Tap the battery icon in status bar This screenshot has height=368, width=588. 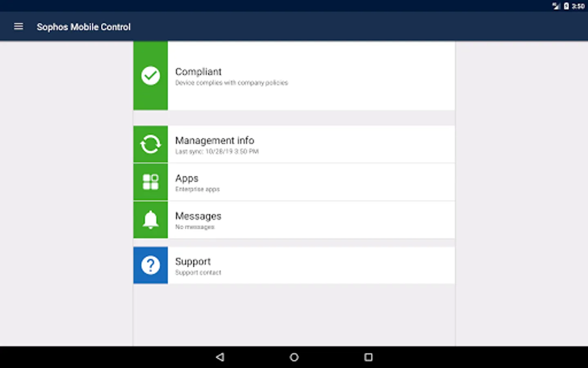[566, 6]
